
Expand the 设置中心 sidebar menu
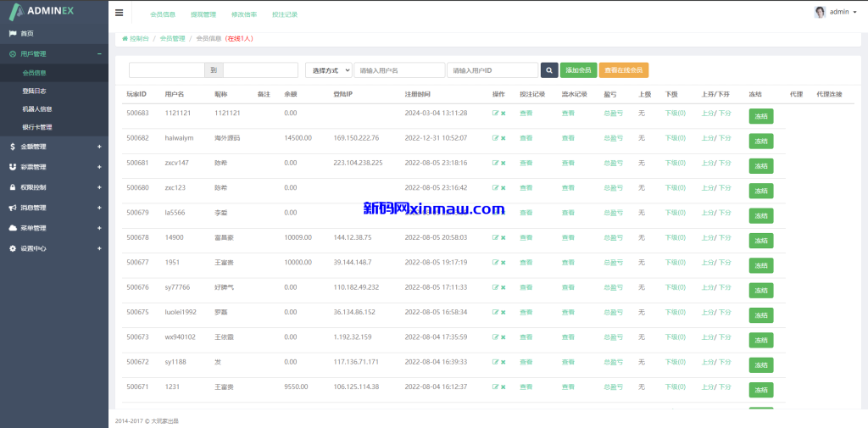54,248
